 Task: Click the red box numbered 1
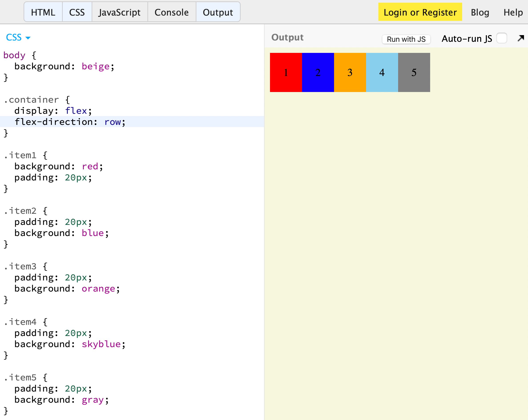pos(286,72)
